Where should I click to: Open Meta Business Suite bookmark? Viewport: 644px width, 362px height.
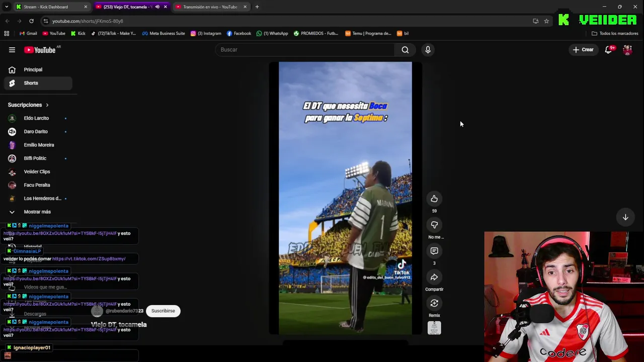[164, 34]
